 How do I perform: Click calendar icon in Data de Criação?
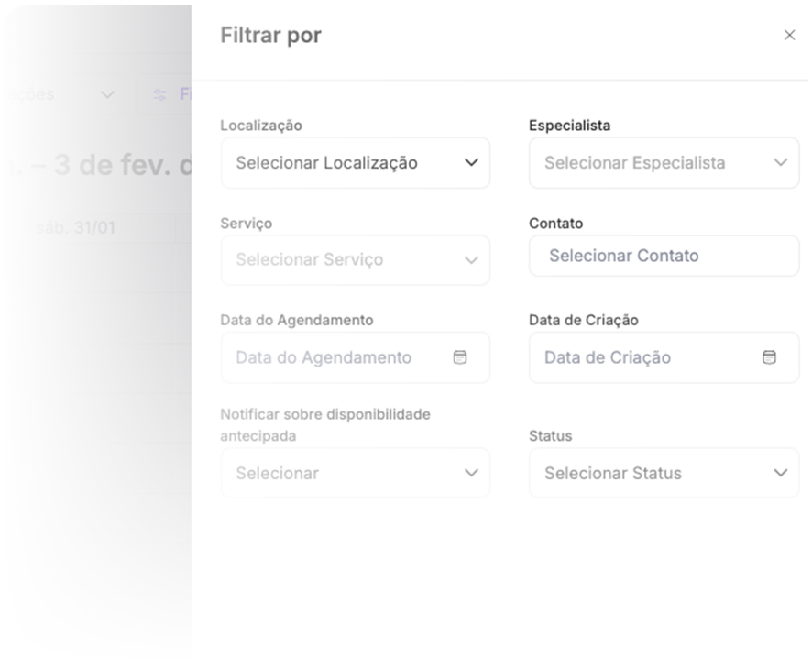[770, 357]
